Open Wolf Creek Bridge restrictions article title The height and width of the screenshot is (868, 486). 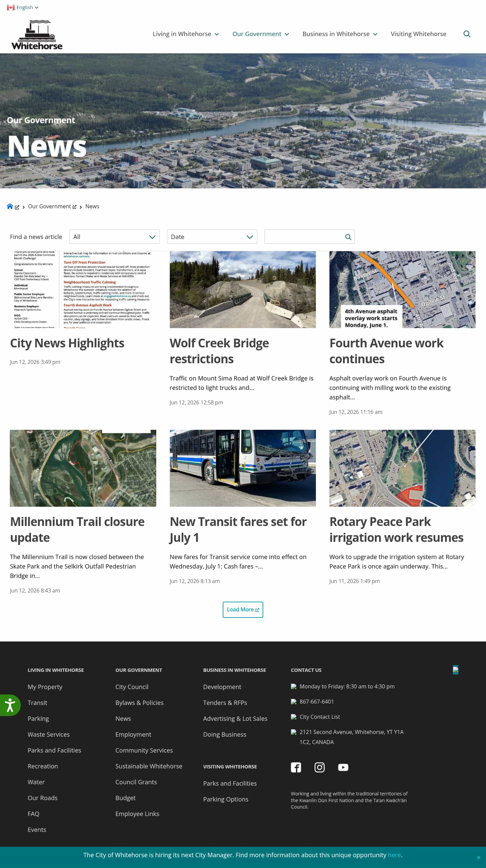[x=219, y=351]
